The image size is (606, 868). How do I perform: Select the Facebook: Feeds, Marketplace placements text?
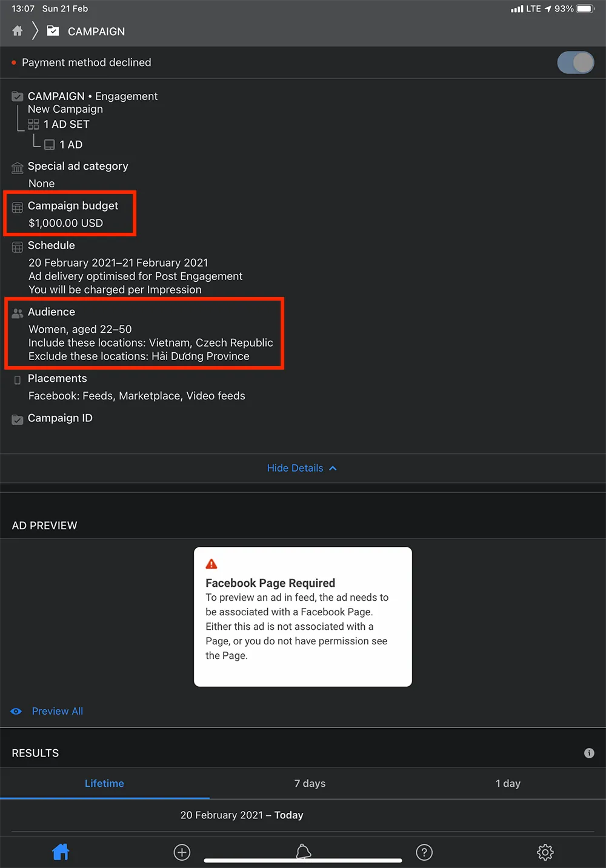[137, 396]
